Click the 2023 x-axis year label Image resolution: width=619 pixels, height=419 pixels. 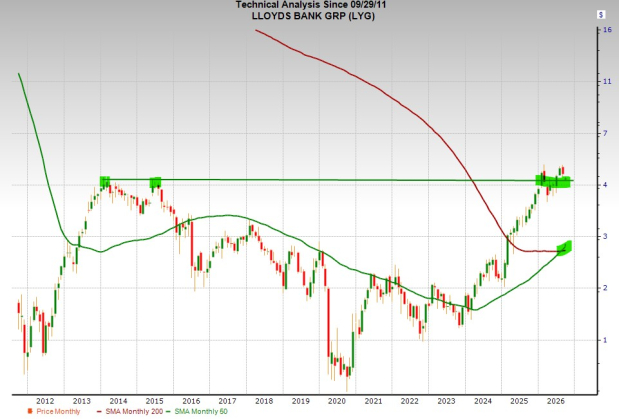pos(446,401)
